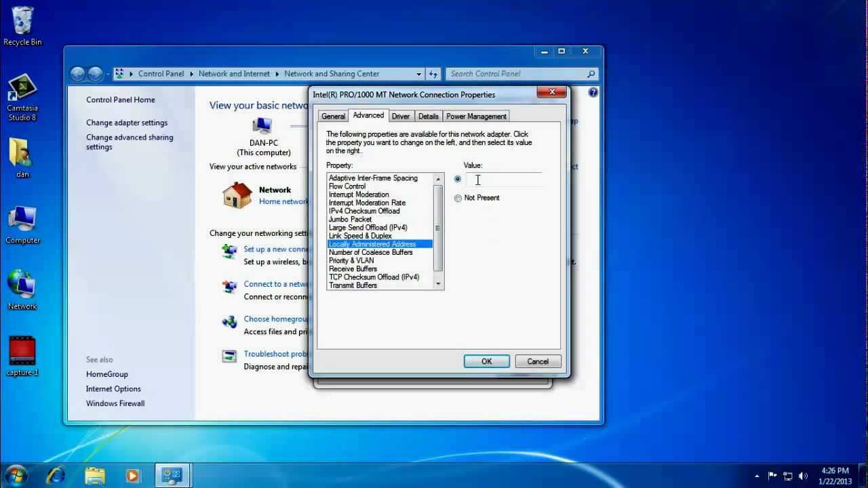This screenshot has width=868, height=488.
Task: Switch to the Power Management tab
Action: (476, 117)
